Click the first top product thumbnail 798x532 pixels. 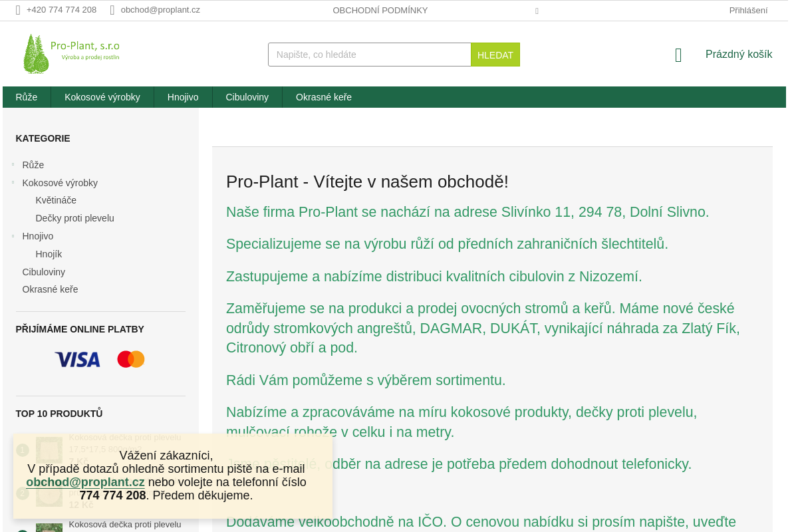(x=49, y=450)
